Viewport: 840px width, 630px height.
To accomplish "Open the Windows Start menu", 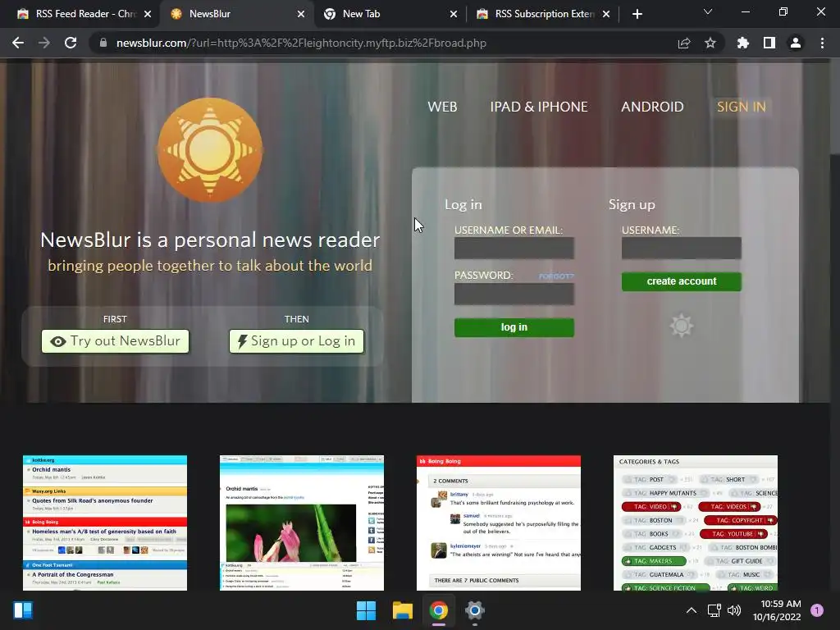I will click(x=367, y=610).
